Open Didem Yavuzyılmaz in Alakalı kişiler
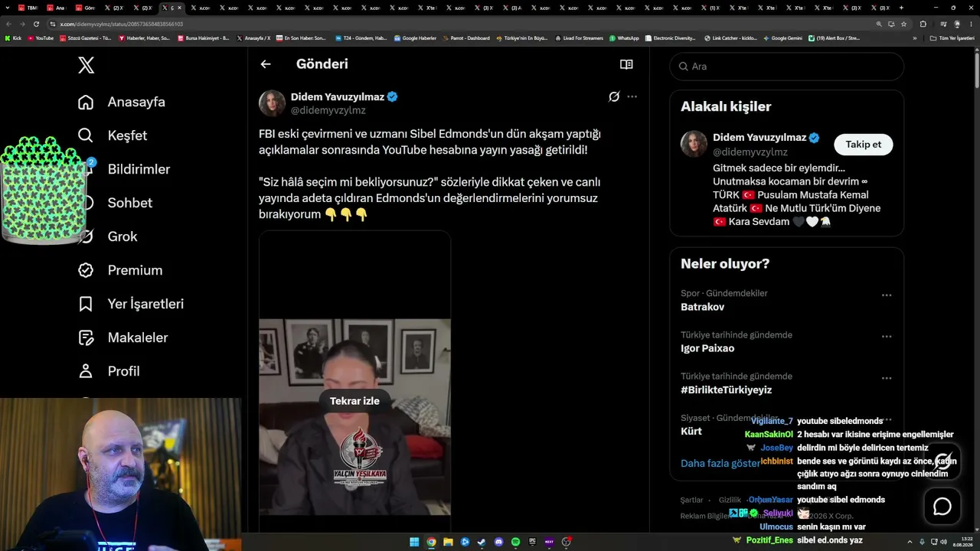Image resolution: width=980 pixels, height=551 pixels. [759, 138]
